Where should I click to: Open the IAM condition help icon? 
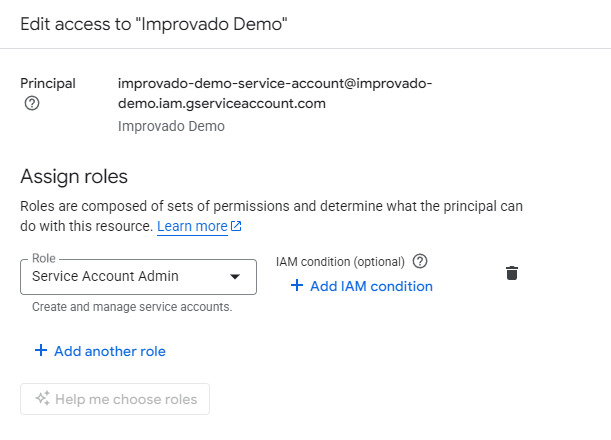point(420,261)
